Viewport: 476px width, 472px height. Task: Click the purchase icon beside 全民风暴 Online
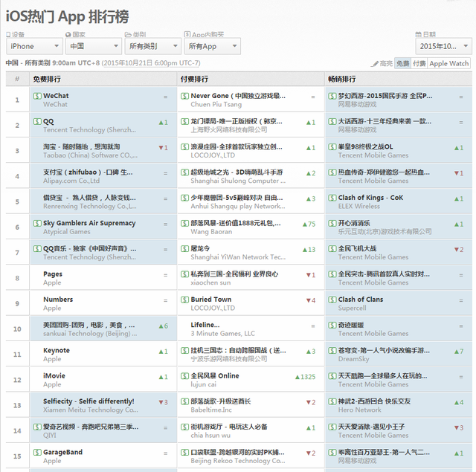pyautogui.click(x=184, y=376)
